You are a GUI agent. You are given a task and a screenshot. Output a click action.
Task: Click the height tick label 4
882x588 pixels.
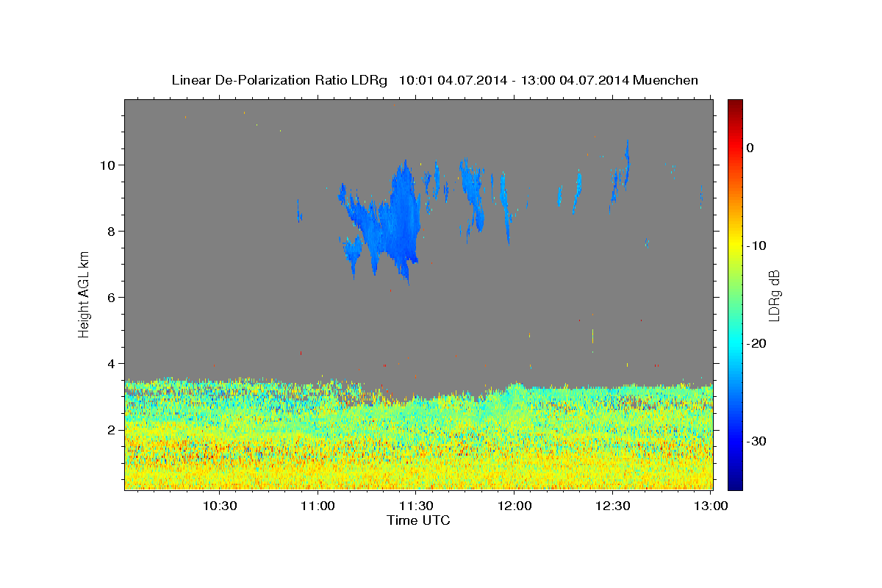tap(112, 363)
